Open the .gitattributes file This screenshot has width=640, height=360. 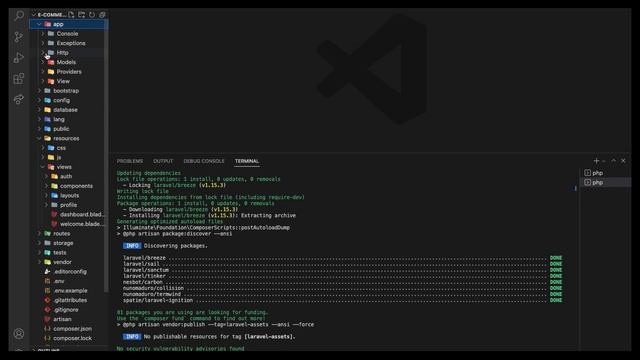pos(70,300)
